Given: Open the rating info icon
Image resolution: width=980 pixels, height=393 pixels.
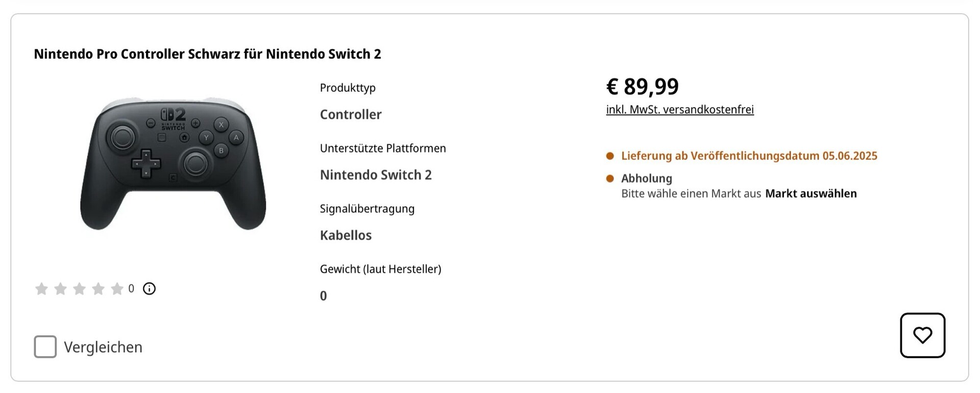Looking at the screenshot, I should [x=149, y=289].
